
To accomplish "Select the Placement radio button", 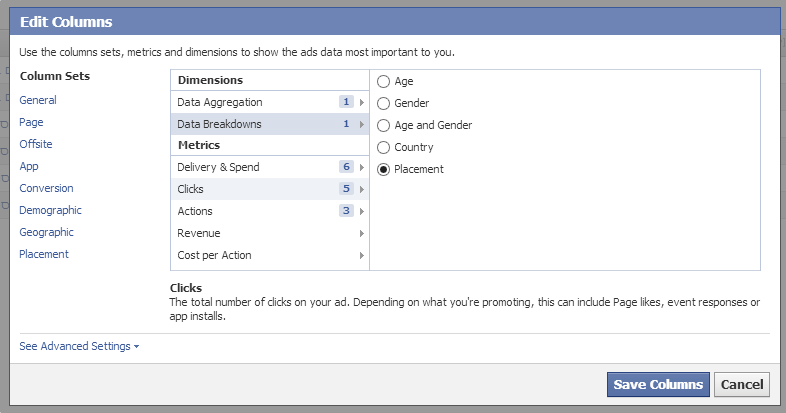I will click(383, 169).
